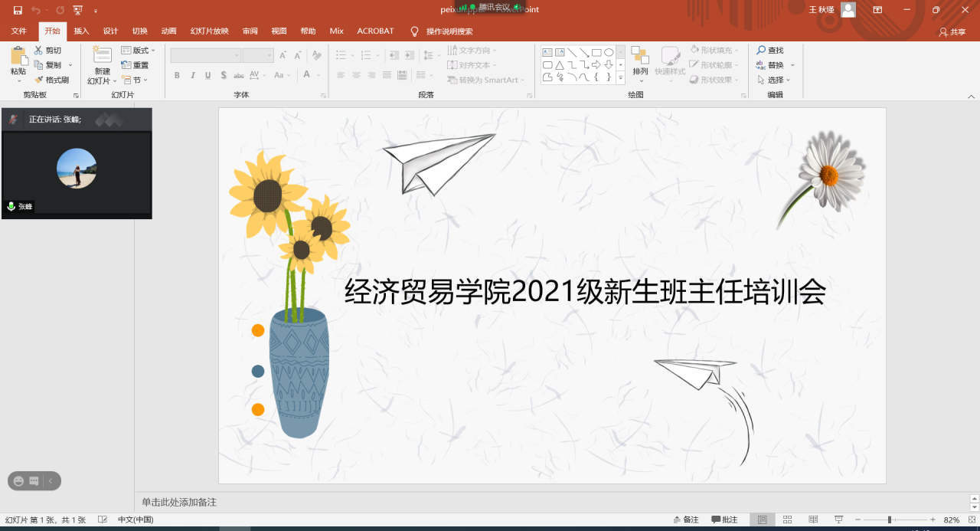The width and height of the screenshot is (980, 531).
Task: Click the Format Painter (格式刷) brush
Action: (x=40, y=80)
